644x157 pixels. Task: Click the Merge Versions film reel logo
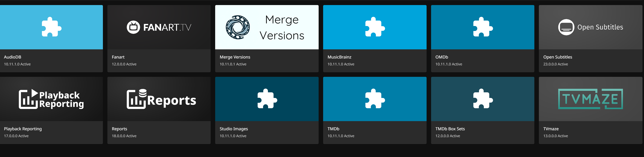(x=238, y=27)
